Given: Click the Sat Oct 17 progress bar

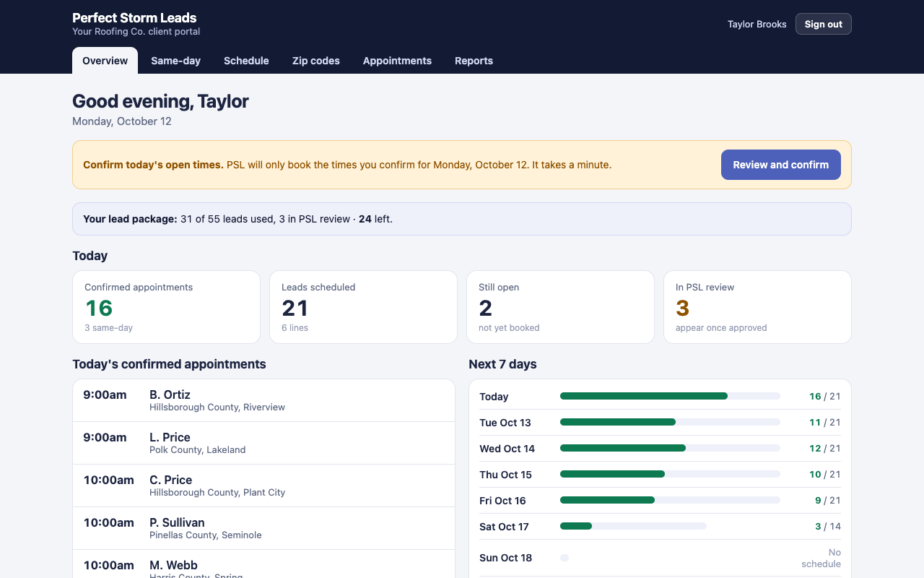Looking at the screenshot, I should click(x=633, y=526).
